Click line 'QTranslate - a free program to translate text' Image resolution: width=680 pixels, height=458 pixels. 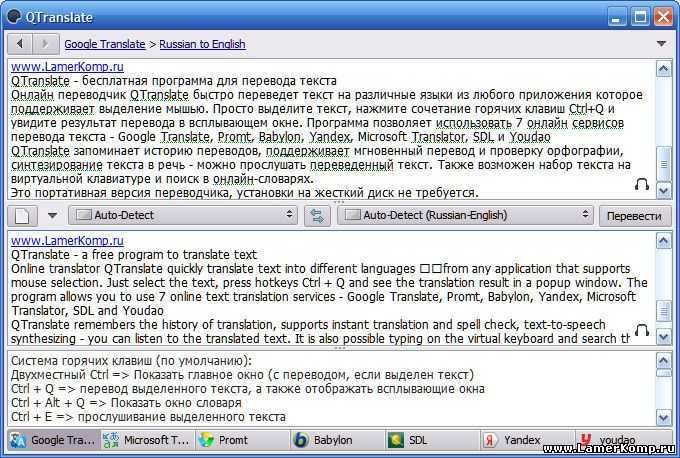point(134,255)
